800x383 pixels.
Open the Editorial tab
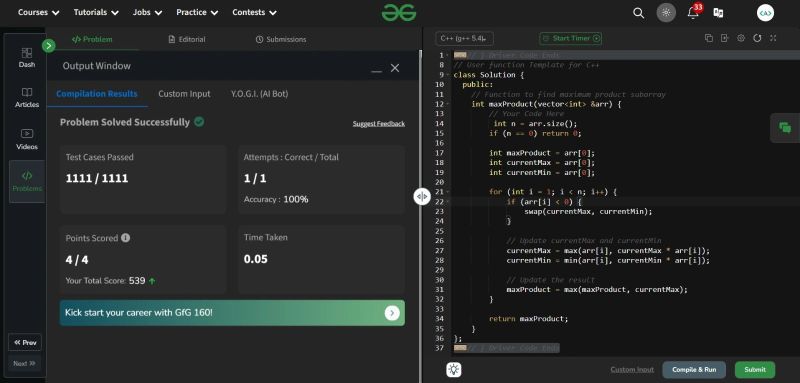coord(187,39)
